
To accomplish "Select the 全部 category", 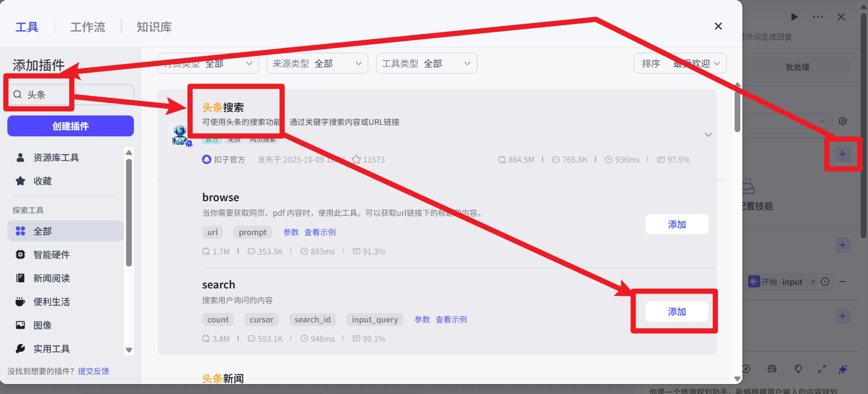I will tap(65, 231).
